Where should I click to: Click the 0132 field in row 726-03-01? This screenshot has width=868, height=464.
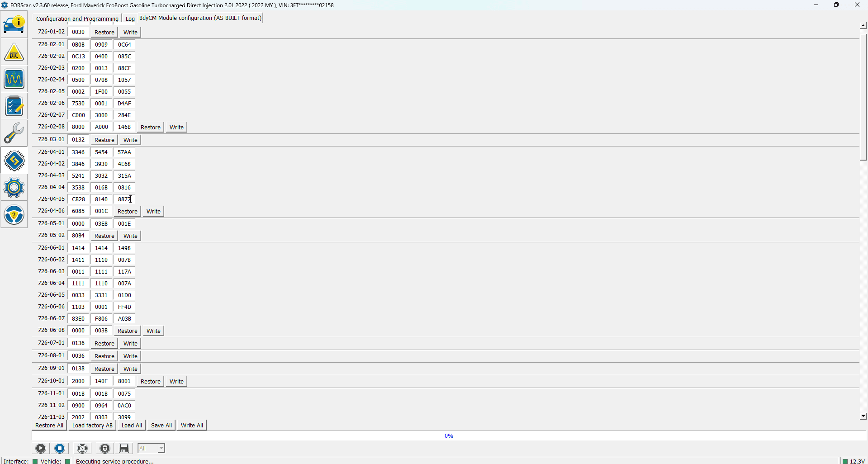78,139
